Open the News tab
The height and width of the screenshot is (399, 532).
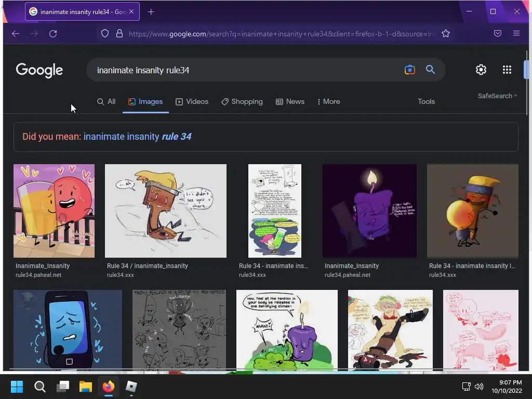290,101
